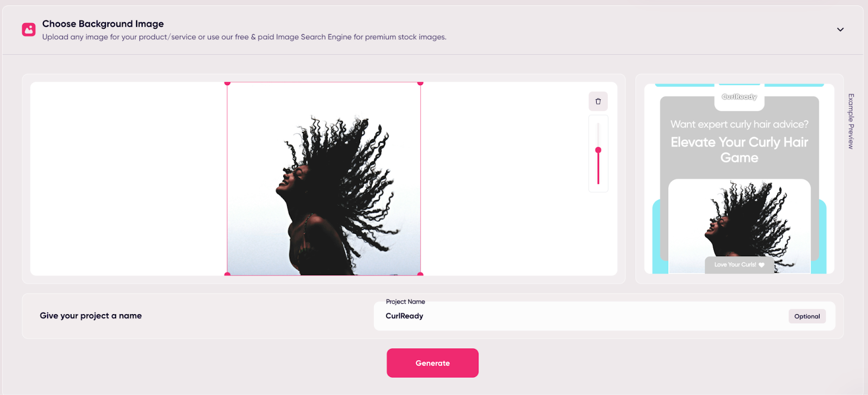The height and width of the screenshot is (395, 868).
Task: Click the trash icon to delete image
Action: tap(598, 101)
